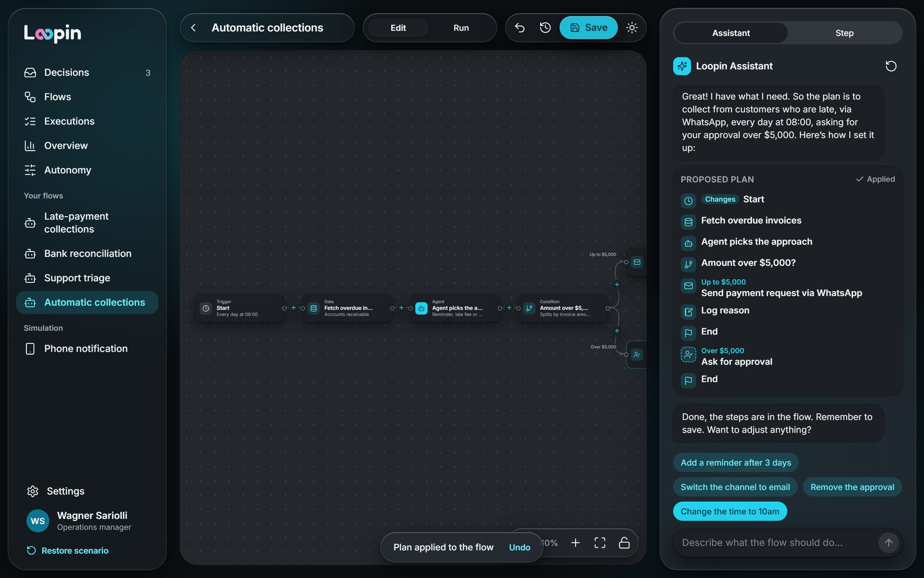Viewport: 924px width, 578px height.
Task: Click the approval node on Over $5,000 branch
Action: tap(637, 355)
